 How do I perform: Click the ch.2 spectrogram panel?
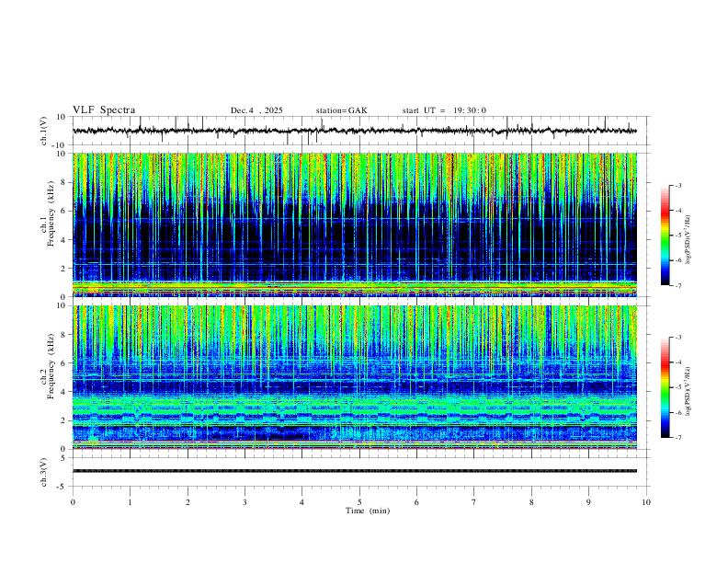point(355,377)
